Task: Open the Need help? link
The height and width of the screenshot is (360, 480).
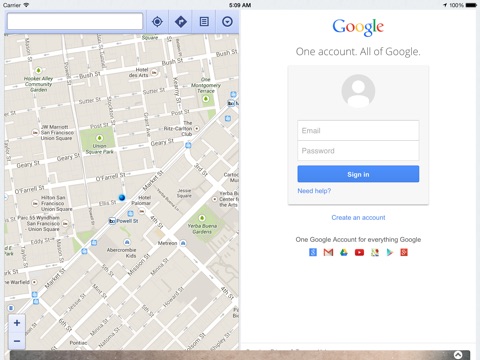Action: pyautogui.click(x=314, y=191)
